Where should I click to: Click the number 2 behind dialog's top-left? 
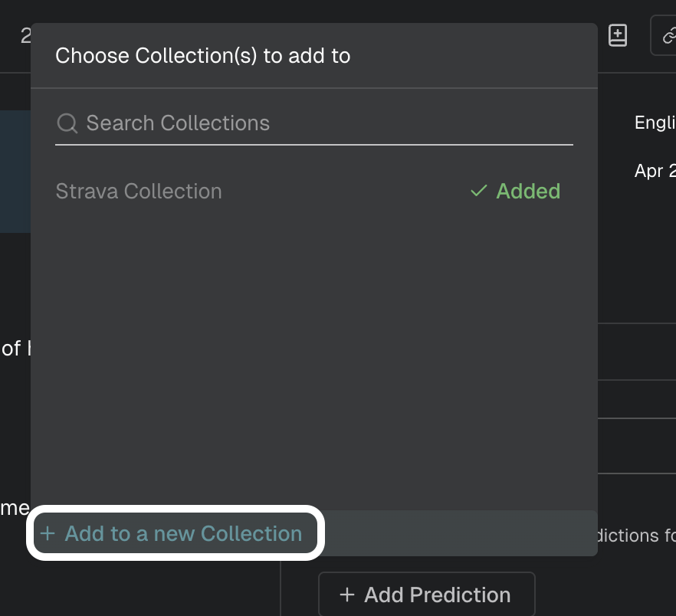coord(25,36)
